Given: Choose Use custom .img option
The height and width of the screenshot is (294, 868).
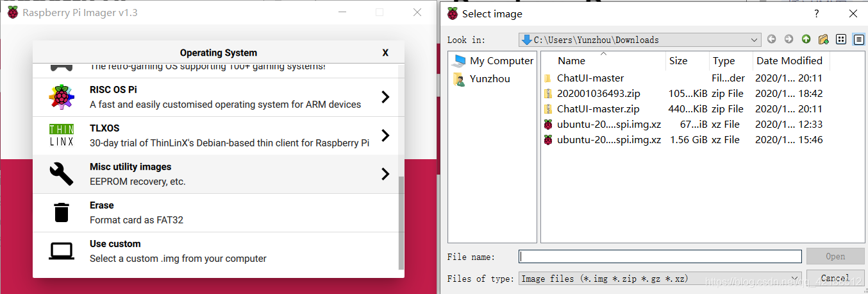Looking at the screenshot, I should pos(215,251).
